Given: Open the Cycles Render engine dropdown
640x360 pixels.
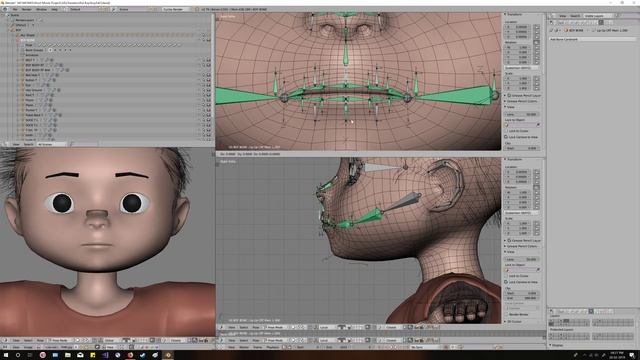Looking at the screenshot, I should coord(176,9).
